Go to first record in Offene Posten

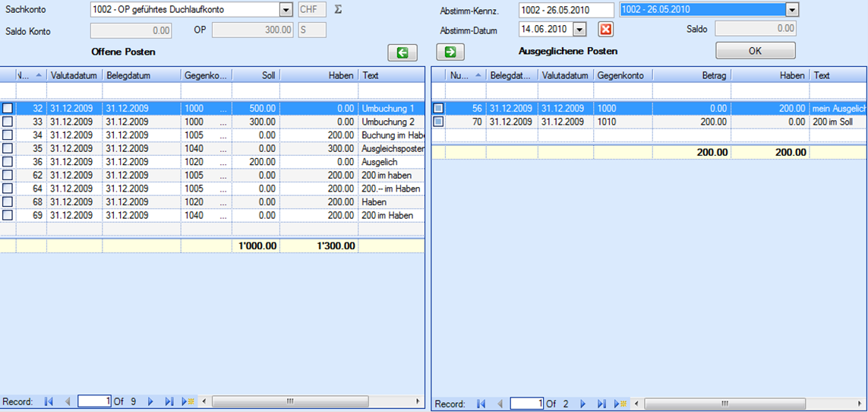click(49, 401)
